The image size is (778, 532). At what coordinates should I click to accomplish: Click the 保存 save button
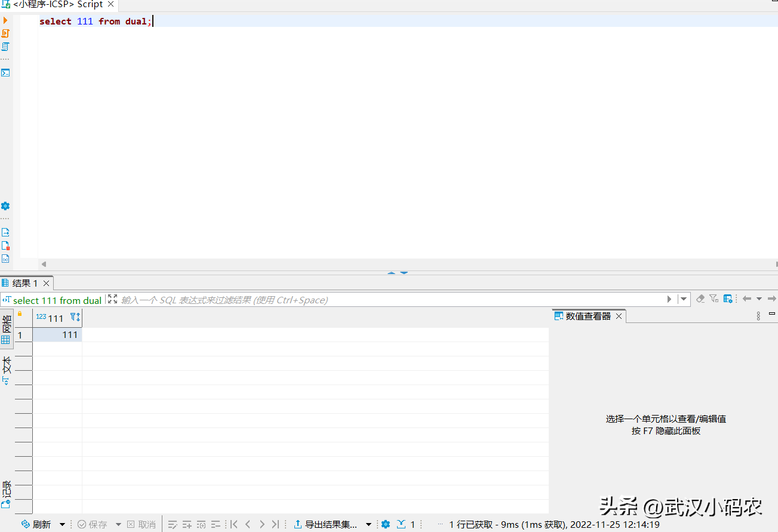93,524
